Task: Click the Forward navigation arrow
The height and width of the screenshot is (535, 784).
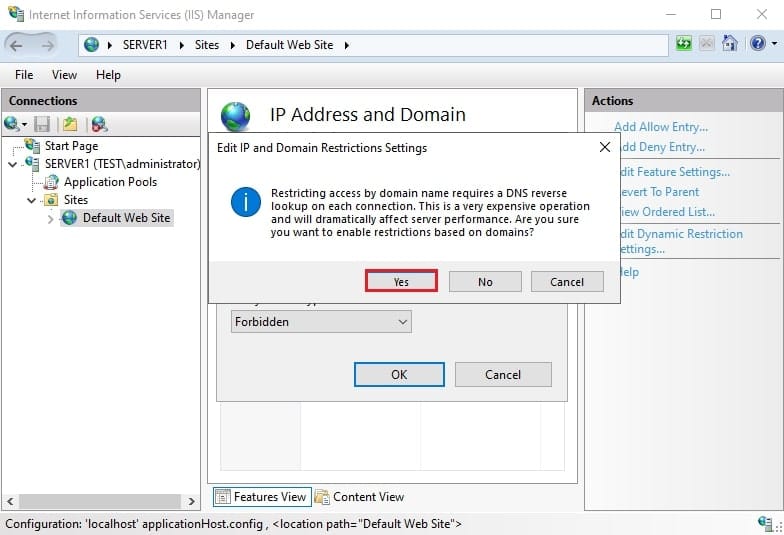Action: (47, 46)
